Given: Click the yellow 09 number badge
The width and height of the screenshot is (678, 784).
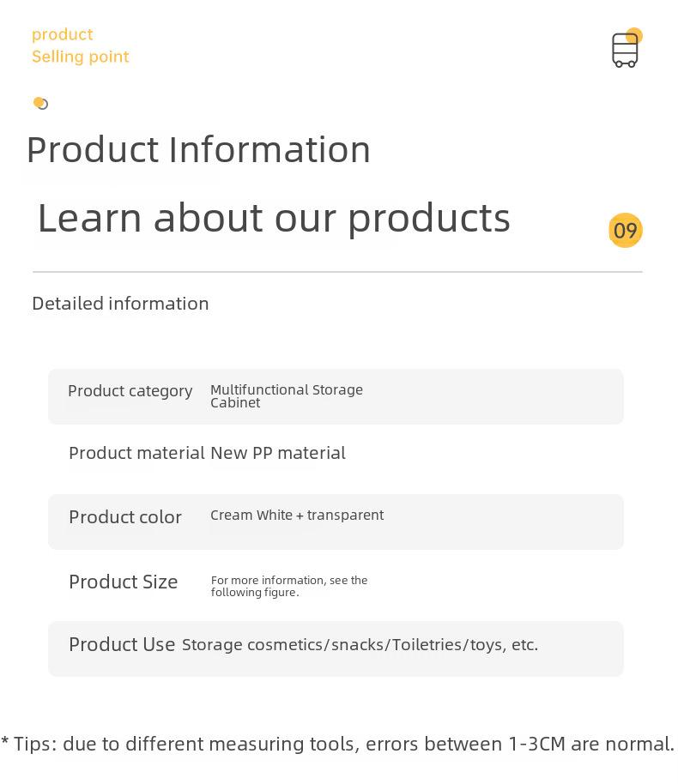Looking at the screenshot, I should (x=626, y=230).
